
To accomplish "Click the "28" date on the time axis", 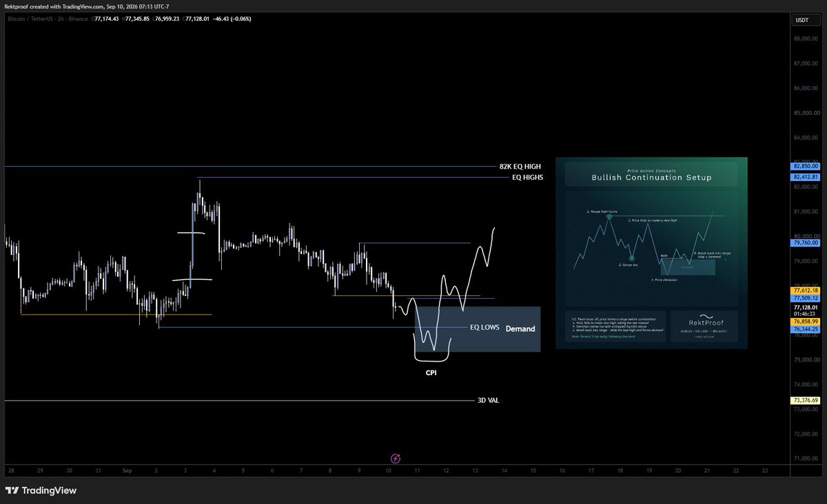I will [11, 470].
